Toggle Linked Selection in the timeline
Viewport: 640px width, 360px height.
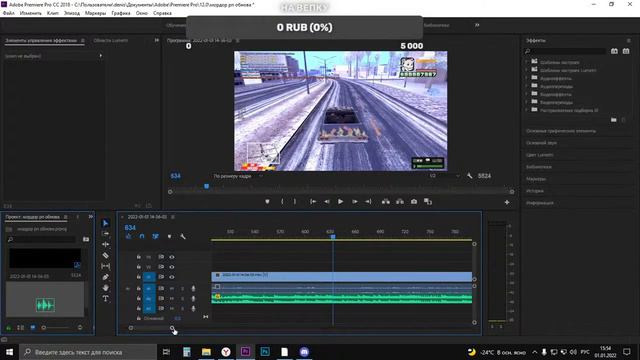(x=156, y=236)
